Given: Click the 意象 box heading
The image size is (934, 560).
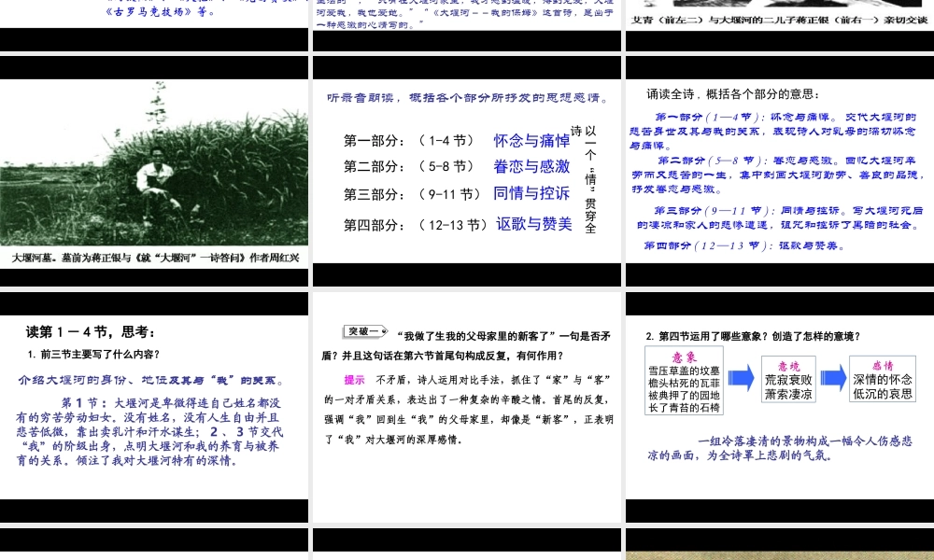Looking at the screenshot, I should (x=684, y=357).
